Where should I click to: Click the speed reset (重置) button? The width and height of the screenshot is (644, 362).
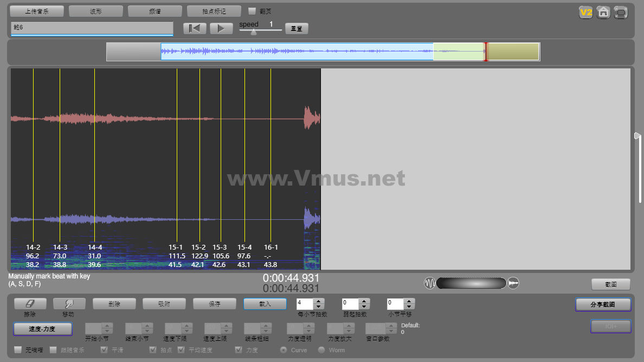click(297, 28)
